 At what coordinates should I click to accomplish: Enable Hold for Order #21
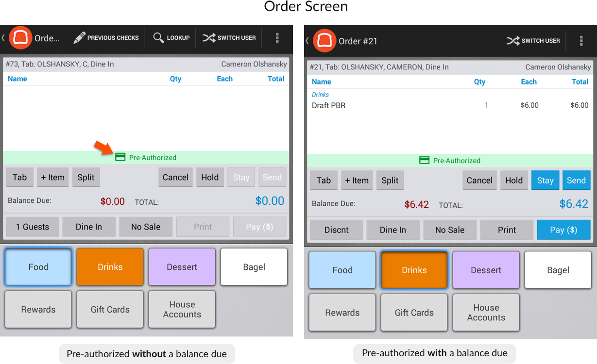tap(514, 180)
